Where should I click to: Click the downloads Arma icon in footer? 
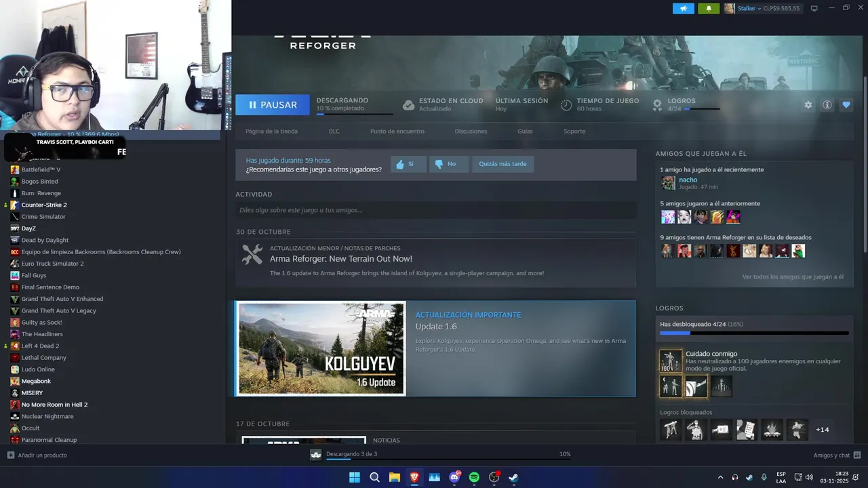315,455
